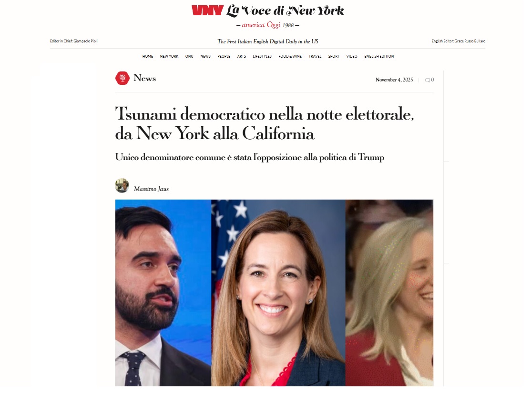
Task: Go to NEWS navigation item
Action: [205, 56]
